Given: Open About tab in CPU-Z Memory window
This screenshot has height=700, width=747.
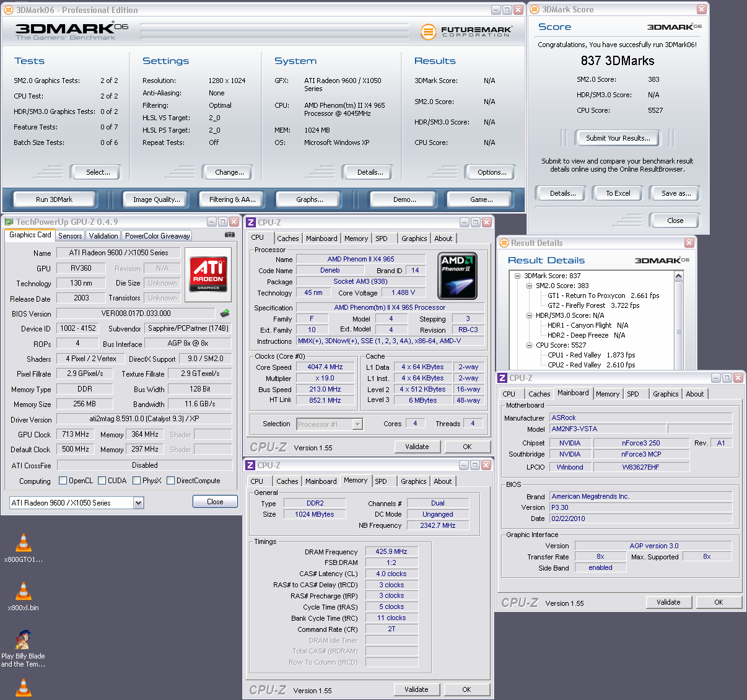Looking at the screenshot, I should [x=442, y=481].
